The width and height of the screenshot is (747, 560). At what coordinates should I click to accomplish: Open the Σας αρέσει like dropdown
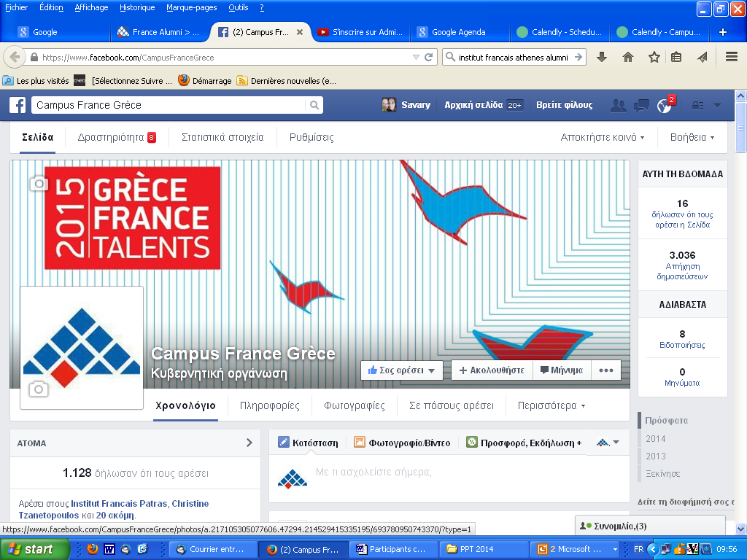coord(402,370)
